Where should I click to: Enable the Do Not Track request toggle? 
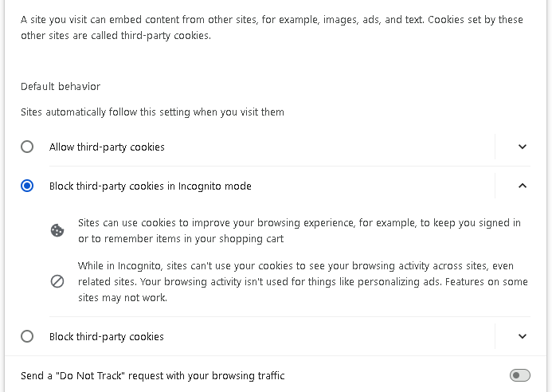pyautogui.click(x=520, y=375)
